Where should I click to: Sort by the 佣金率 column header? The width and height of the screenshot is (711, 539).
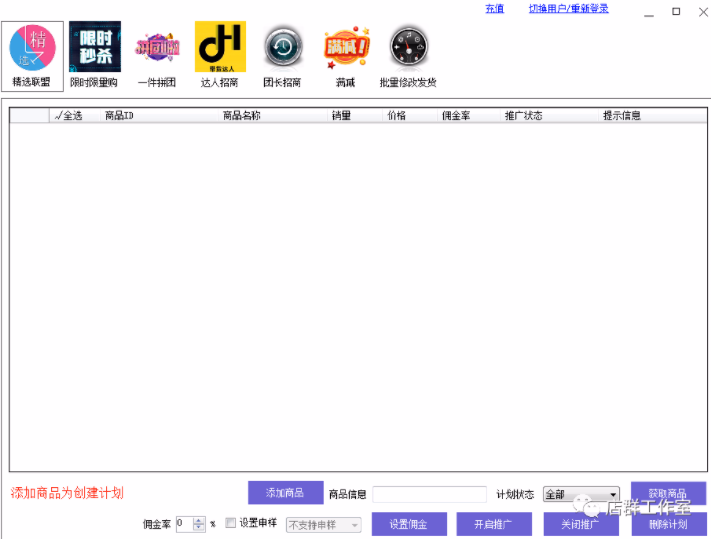coord(469,116)
